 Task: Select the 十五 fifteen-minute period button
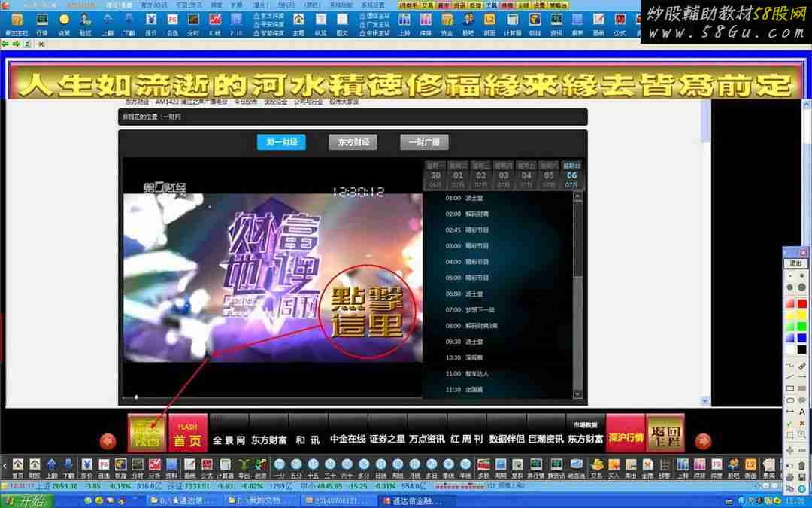click(313, 467)
